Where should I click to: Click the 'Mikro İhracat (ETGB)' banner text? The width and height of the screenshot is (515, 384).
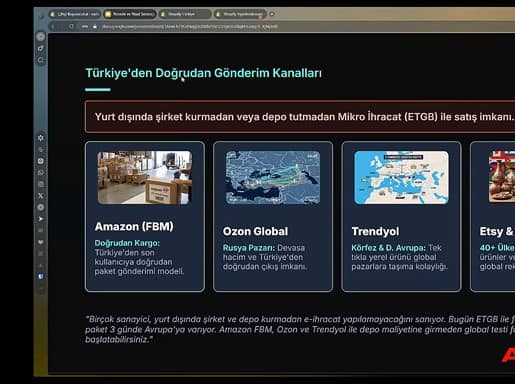click(388, 117)
